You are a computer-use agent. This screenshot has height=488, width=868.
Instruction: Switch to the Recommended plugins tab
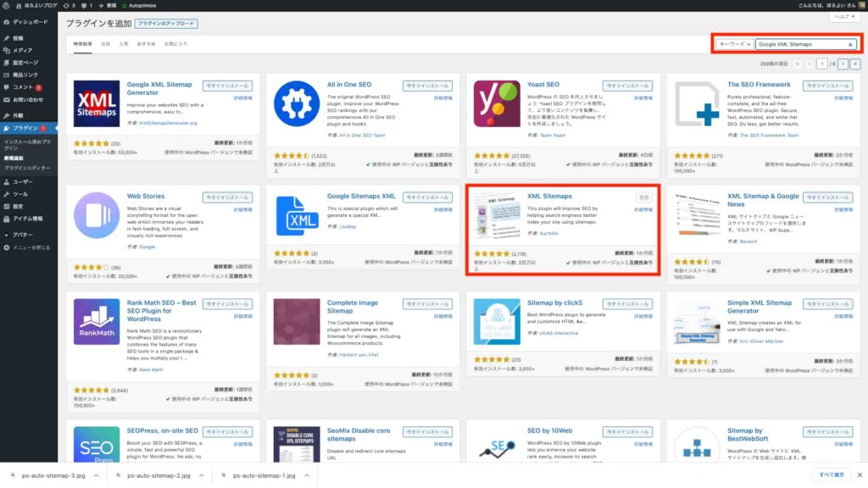[x=146, y=44]
